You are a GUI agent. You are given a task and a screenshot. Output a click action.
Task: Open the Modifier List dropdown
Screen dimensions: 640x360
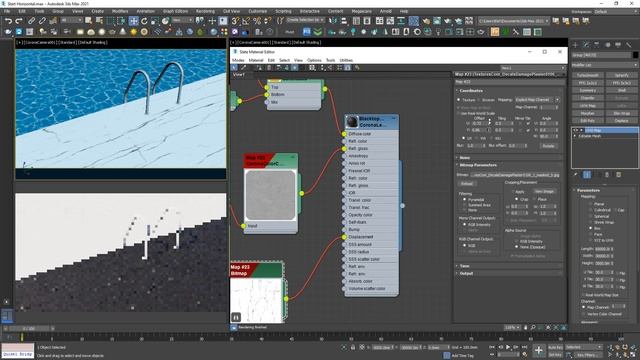(x=604, y=65)
